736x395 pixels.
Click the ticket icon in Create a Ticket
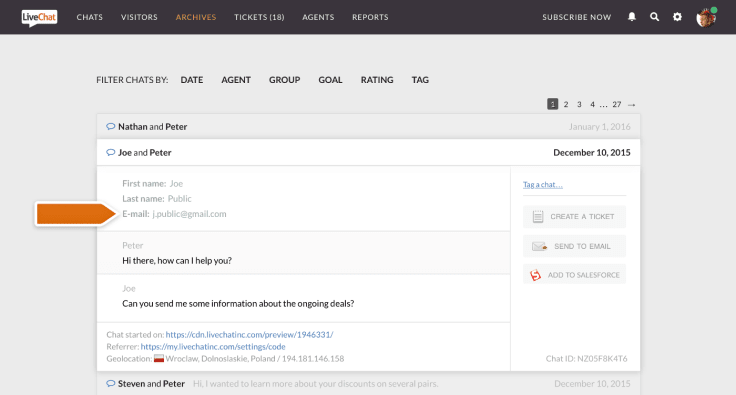tap(538, 217)
